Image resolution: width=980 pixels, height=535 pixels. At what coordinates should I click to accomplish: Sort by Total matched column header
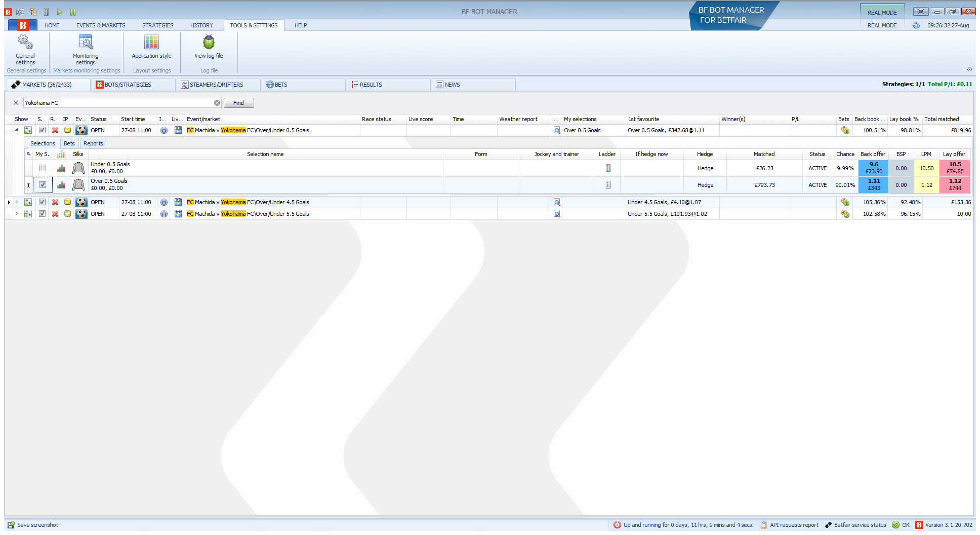tap(947, 119)
